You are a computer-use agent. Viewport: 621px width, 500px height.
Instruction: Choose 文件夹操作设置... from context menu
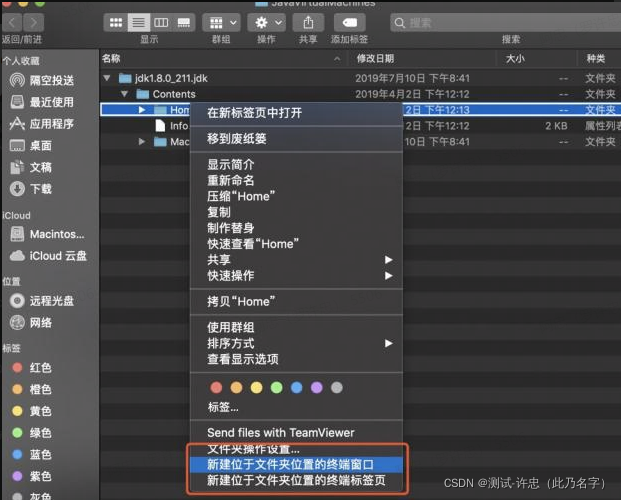point(296,449)
